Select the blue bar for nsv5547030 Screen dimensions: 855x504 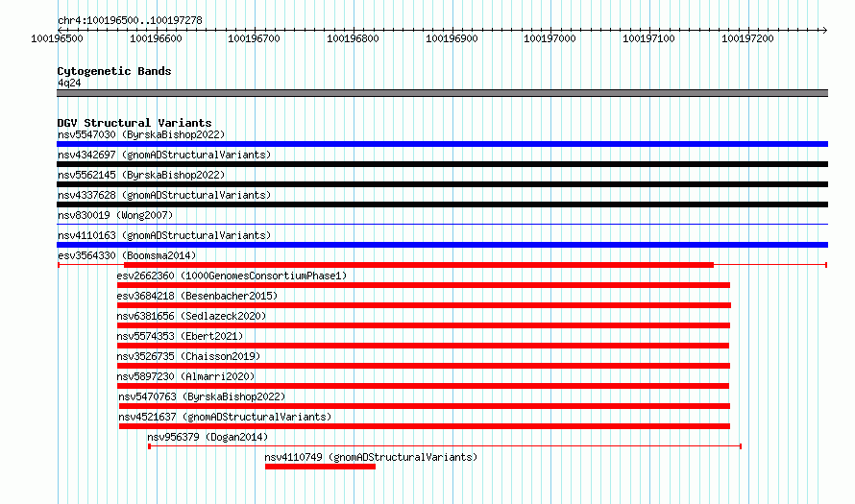[x=442, y=144]
